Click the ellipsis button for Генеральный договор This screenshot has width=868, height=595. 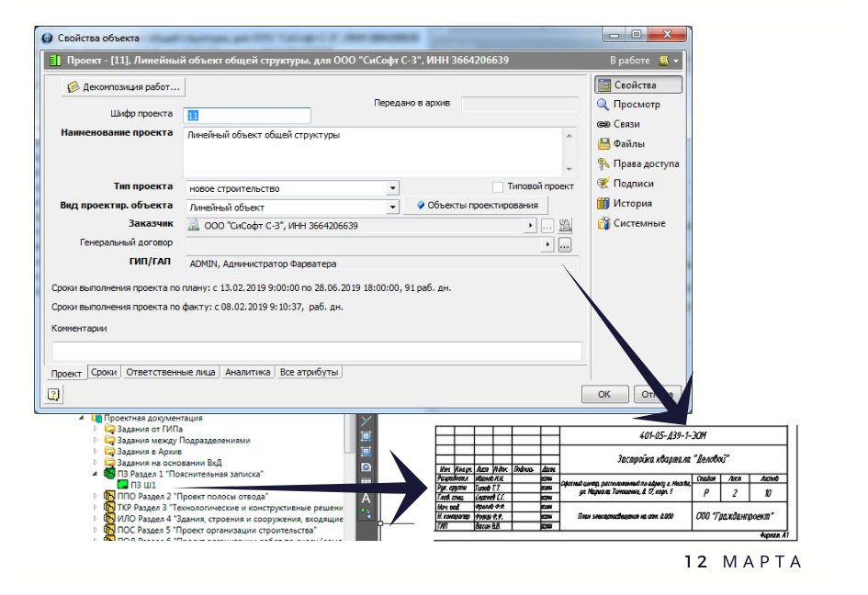click(x=565, y=244)
